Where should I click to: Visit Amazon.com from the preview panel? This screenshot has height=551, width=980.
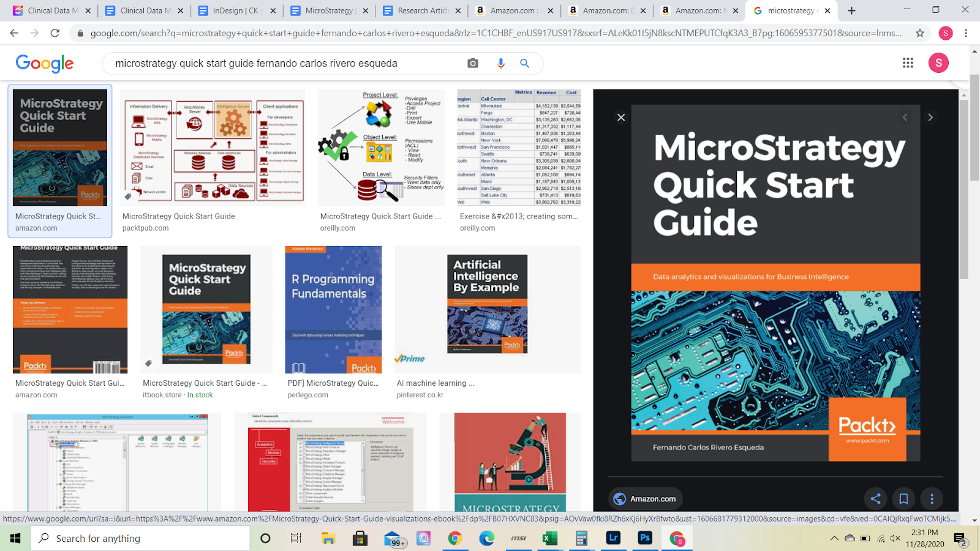pos(645,499)
